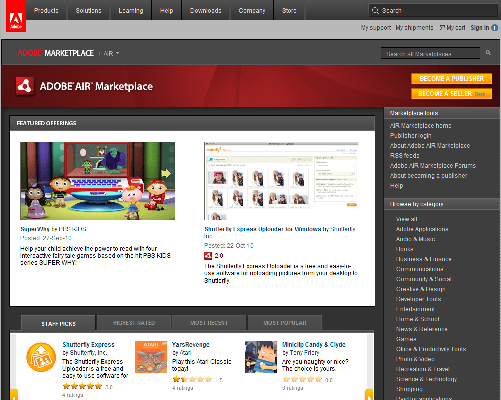Screen dimensions: 501x400
Task: Open the Help menu in top navigation
Action: (166, 10)
